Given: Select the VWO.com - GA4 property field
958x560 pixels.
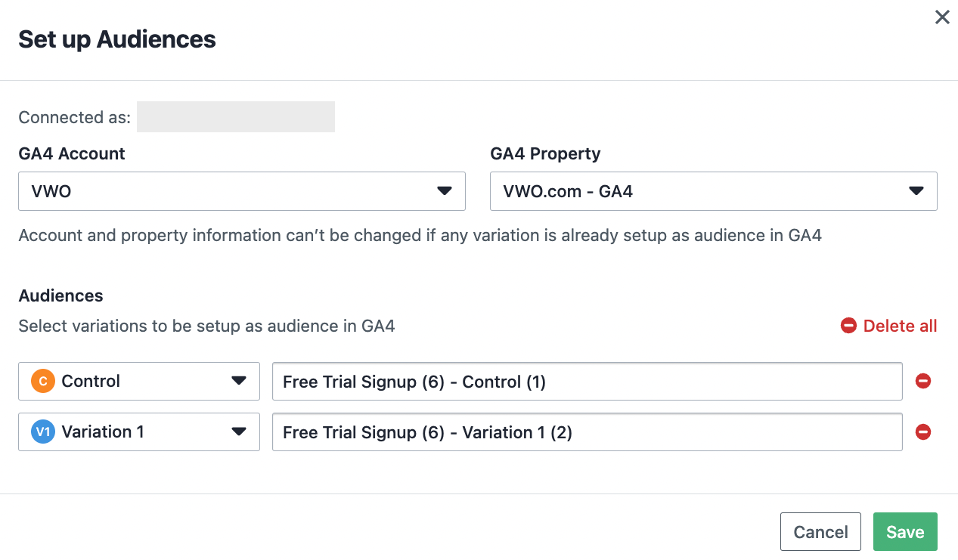Looking at the screenshot, I should tap(714, 191).
